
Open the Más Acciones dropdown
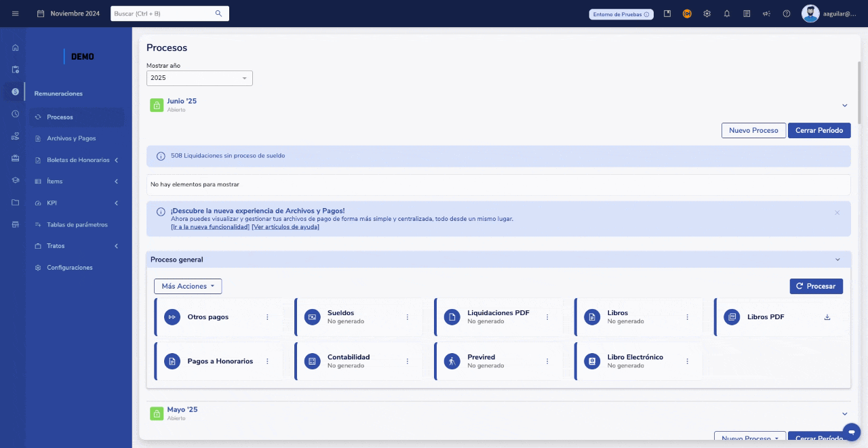pyautogui.click(x=188, y=287)
